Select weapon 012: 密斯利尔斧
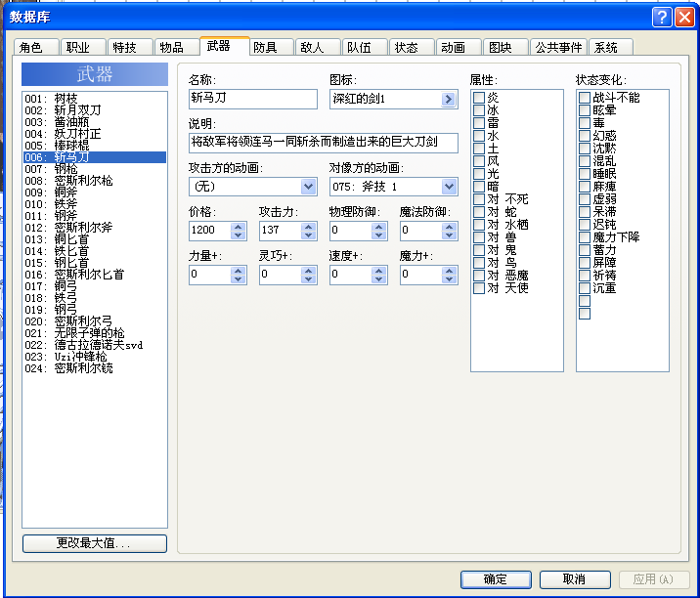 pos(95,228)
